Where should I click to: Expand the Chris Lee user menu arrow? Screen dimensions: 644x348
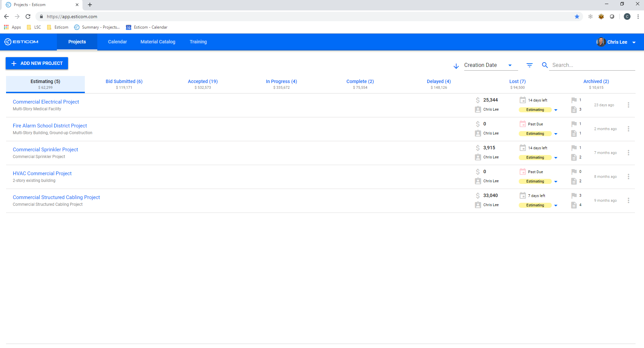634,42
